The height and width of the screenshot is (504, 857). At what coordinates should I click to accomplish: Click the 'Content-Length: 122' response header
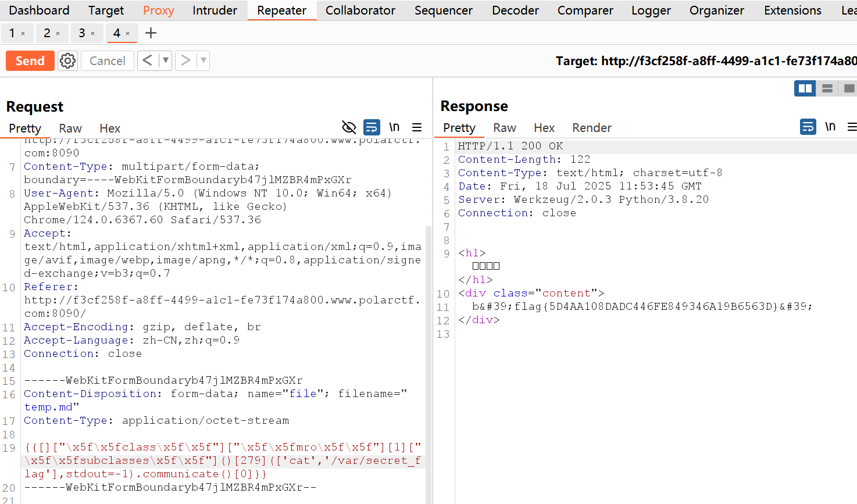pos(524,159)
